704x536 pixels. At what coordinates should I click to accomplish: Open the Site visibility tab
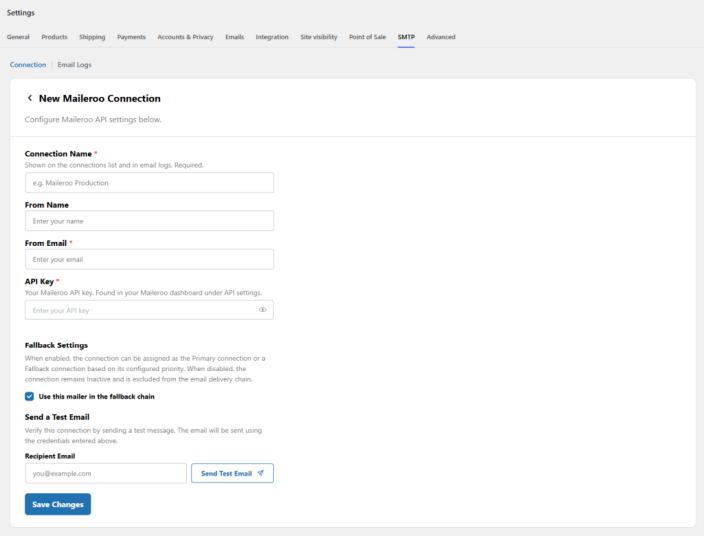pyautogui.click(x=319, y=37)
